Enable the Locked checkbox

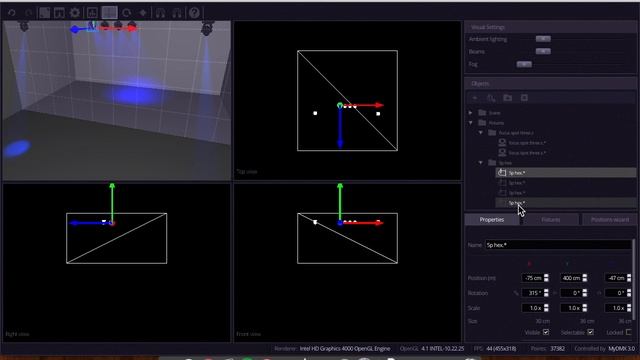tap(629, 332)
